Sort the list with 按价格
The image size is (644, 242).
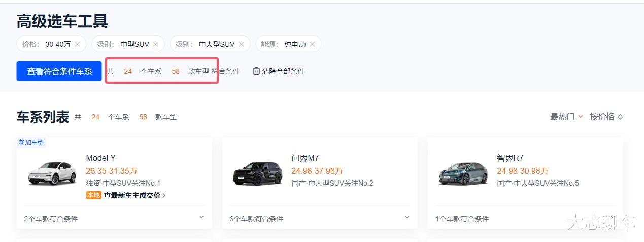pyautogui.click(x=606, y=117)
